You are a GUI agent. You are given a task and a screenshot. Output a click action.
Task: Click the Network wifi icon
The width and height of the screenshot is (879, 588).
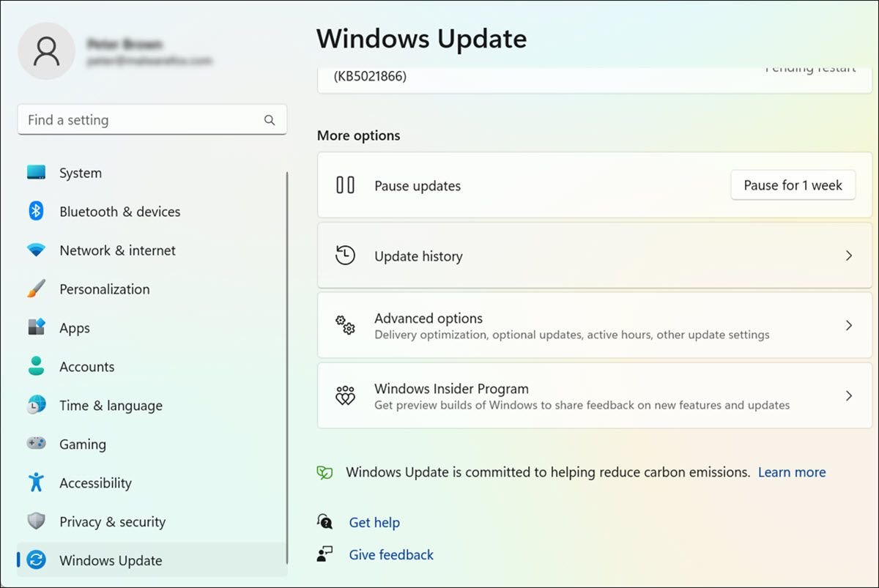tap(36, 250)
